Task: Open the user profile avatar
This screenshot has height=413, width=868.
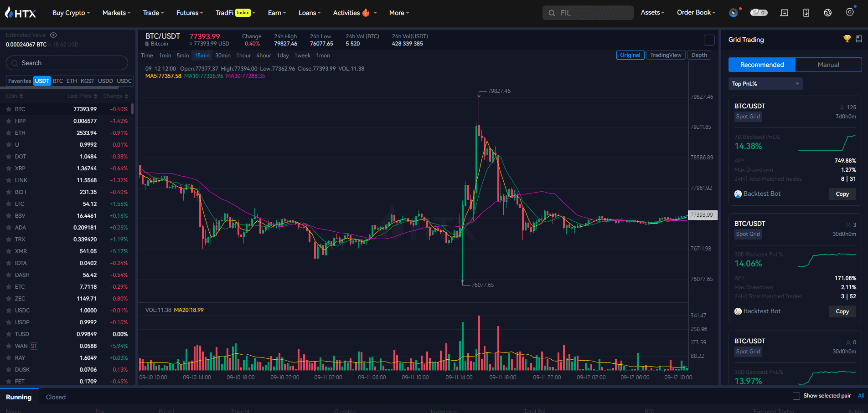Action: click(734, 13)
